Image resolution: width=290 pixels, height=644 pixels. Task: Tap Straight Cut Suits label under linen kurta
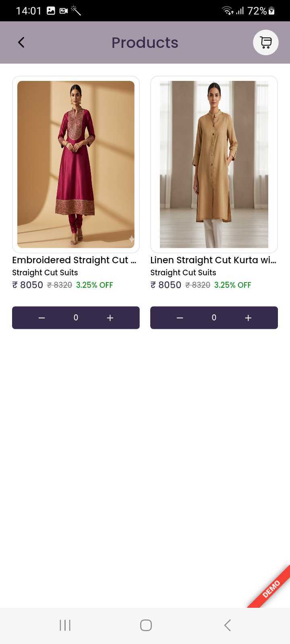pos(183,272)
